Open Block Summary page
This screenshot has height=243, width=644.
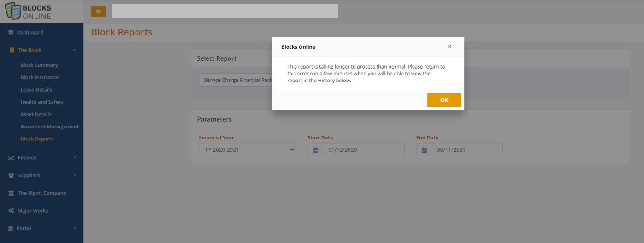(x=39, y=65)
